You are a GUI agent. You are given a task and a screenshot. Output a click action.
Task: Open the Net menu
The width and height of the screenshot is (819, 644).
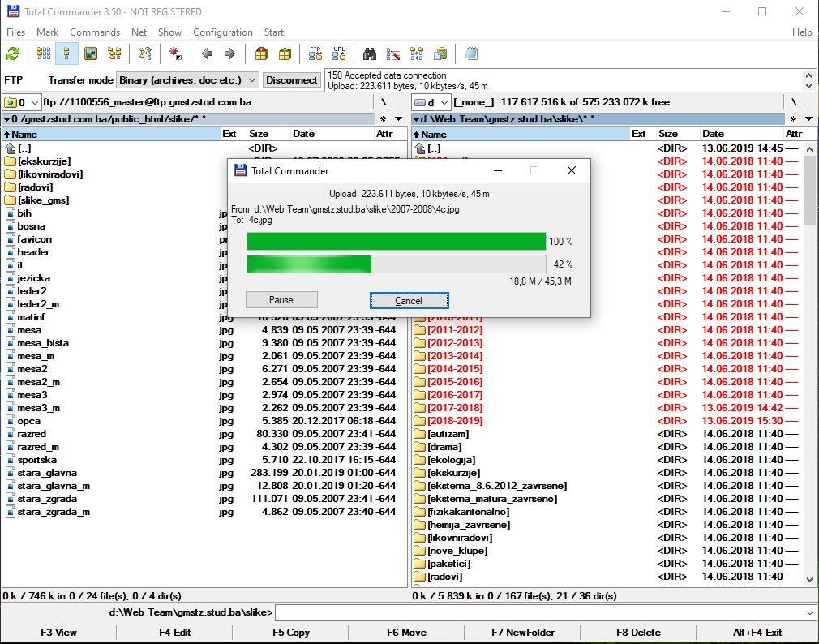[139, 32]
